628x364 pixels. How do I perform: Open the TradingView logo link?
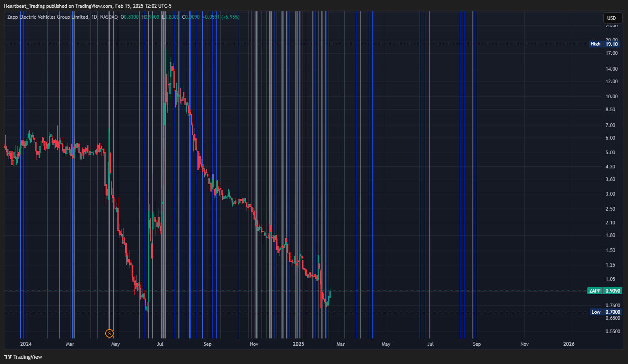(x=23, y=357)
